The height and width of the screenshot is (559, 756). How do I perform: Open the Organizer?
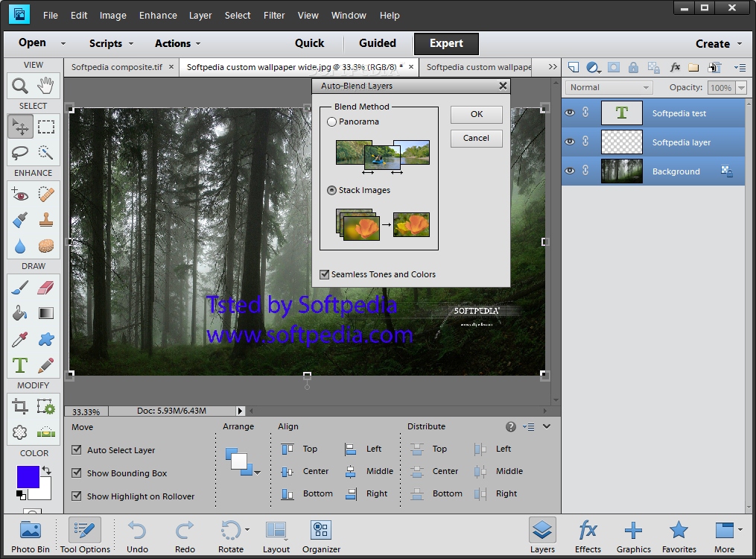(x=321, y=537)
